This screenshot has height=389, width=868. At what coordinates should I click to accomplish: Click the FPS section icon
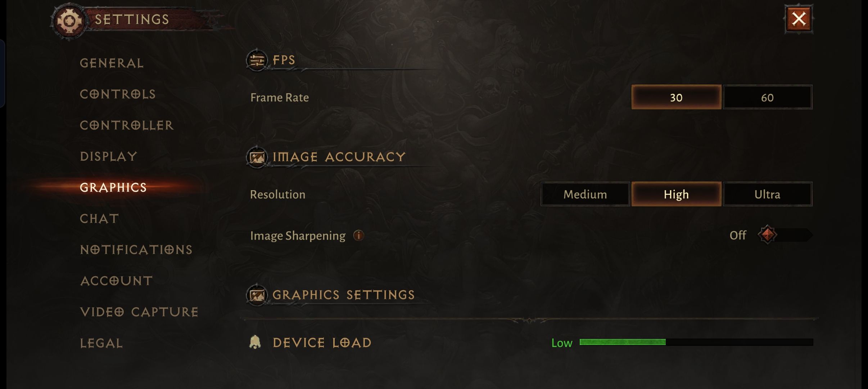point(257,60)
